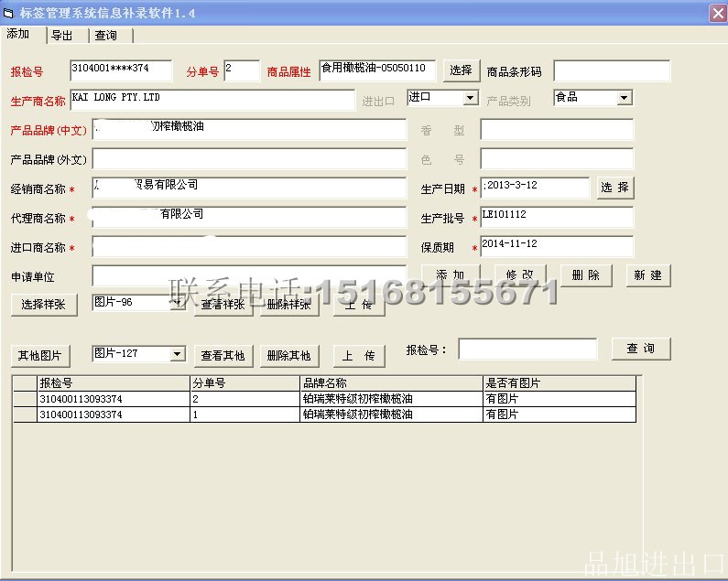The image size is (728, 581).
Task: Click row selector of 分单号 1 row
Action: click(x=24, y=414)
